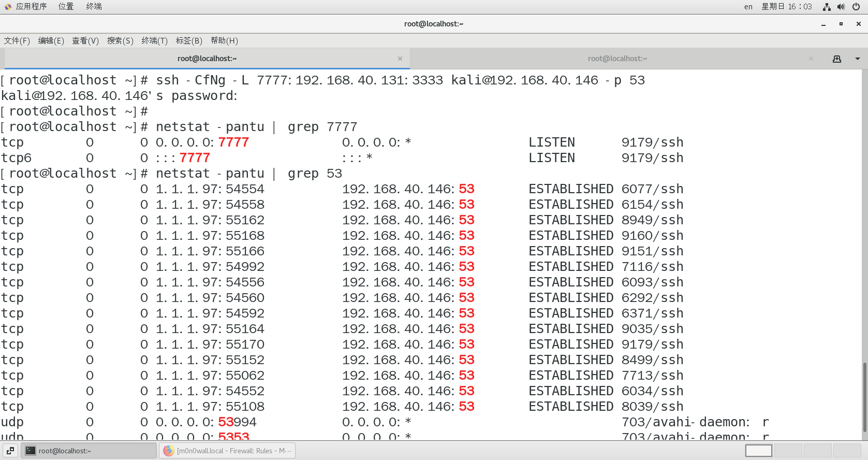Click the 6034/ssh process entry

pyautogui.click(x=652, y=391)
